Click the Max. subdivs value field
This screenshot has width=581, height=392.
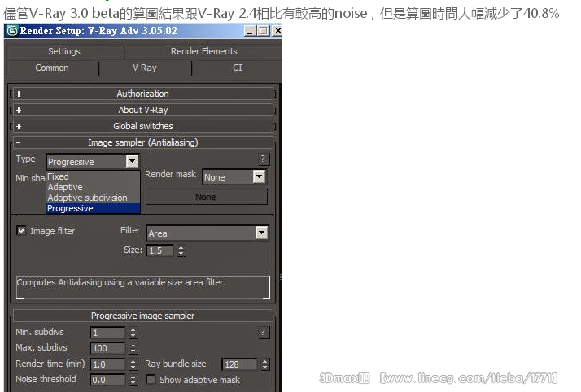pyautogui.click(x=108, y=348)
